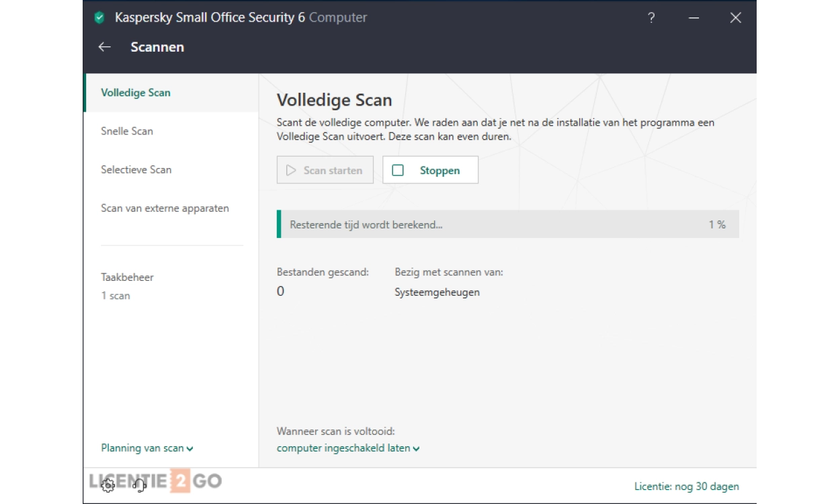Close the Kaspersky Small Office Security window
Image resolution: width=840 pixels, height=504 pixels.
(735, 18)
